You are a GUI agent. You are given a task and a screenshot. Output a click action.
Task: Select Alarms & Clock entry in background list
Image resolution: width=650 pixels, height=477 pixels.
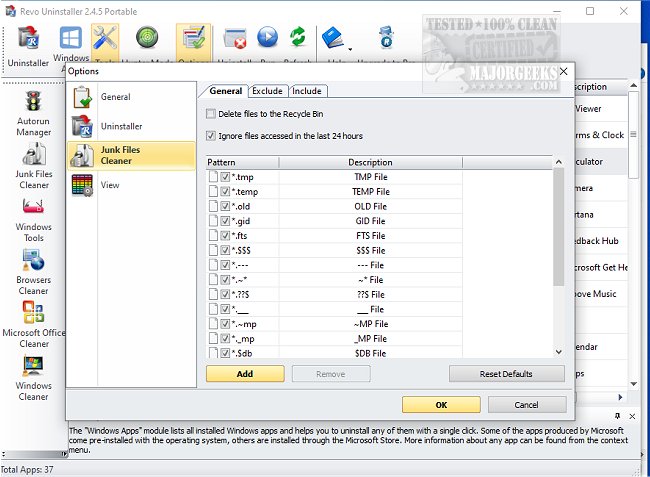600,135
